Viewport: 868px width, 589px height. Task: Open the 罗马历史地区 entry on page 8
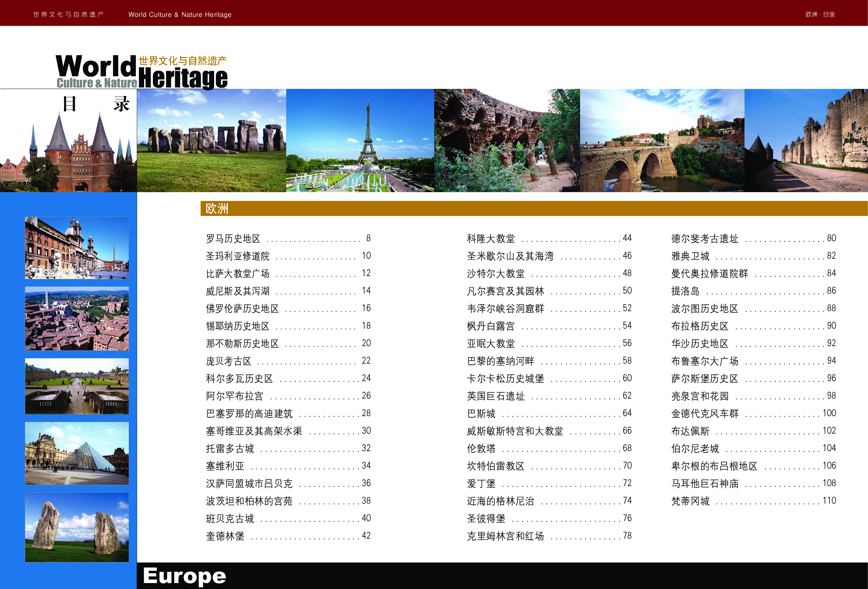pyautogui.click(x=233, y=238)
